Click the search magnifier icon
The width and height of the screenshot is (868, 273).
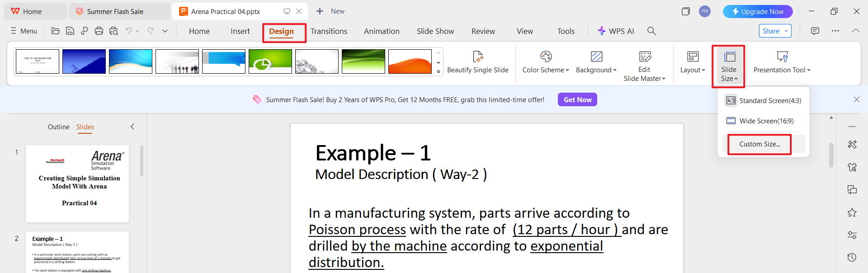click(651, 31)
